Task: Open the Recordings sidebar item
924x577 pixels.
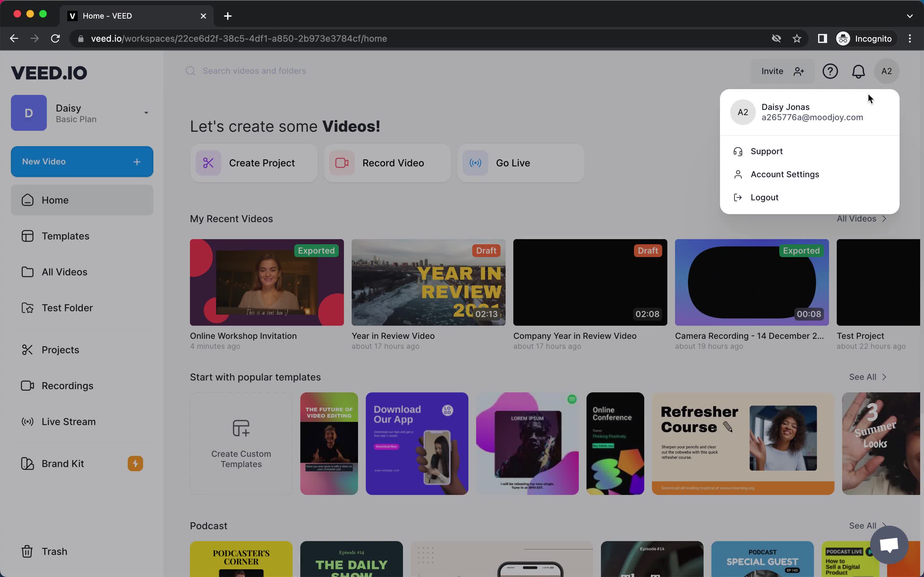Action: (x=67, y=386)
